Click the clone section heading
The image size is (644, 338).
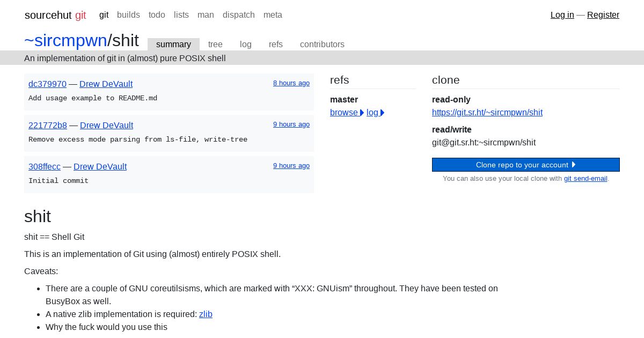[x=446, y=80]
